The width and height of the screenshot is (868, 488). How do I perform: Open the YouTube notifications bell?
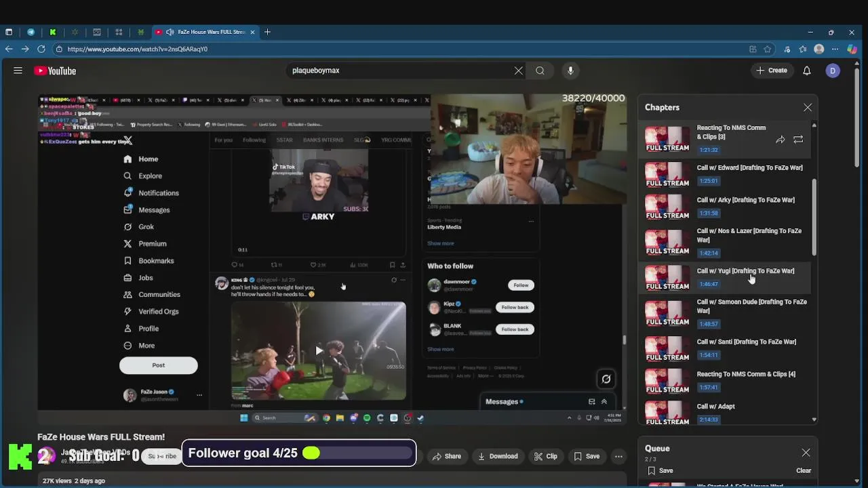pyautogui.click(x=807, y=70)
